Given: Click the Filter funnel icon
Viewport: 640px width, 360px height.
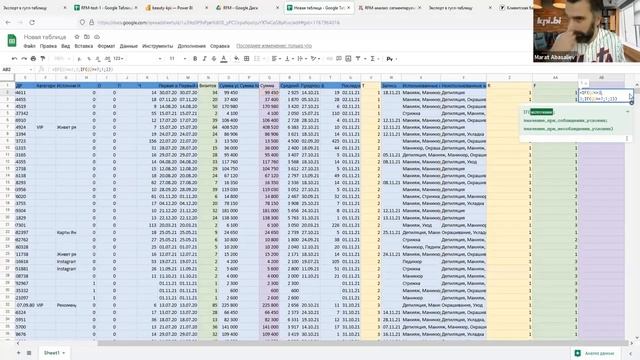Looking at the screenshot, I should tap(358, 59).
